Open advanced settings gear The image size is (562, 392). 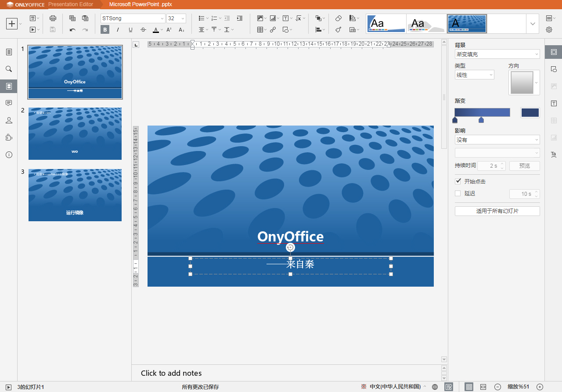pos(549,30)
